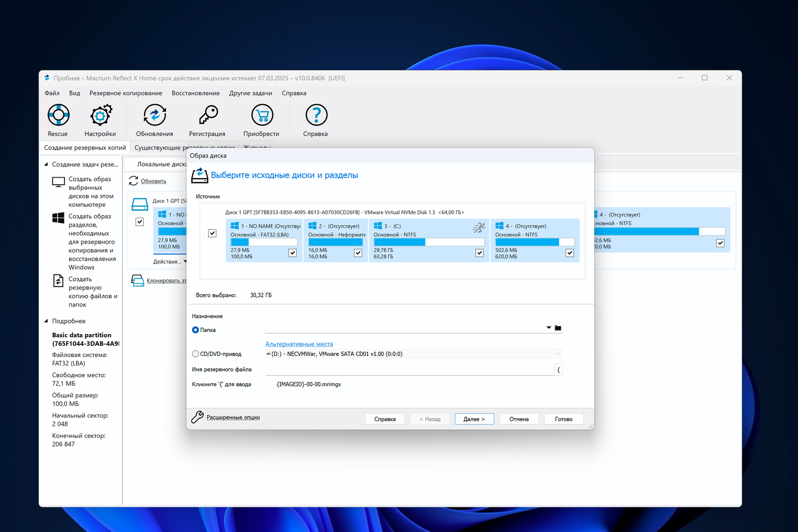The height and width of the screenshot is (532, 798).
Task: Uncheck the partition 3 (C:) checkbox
Action: pos(479,253)
